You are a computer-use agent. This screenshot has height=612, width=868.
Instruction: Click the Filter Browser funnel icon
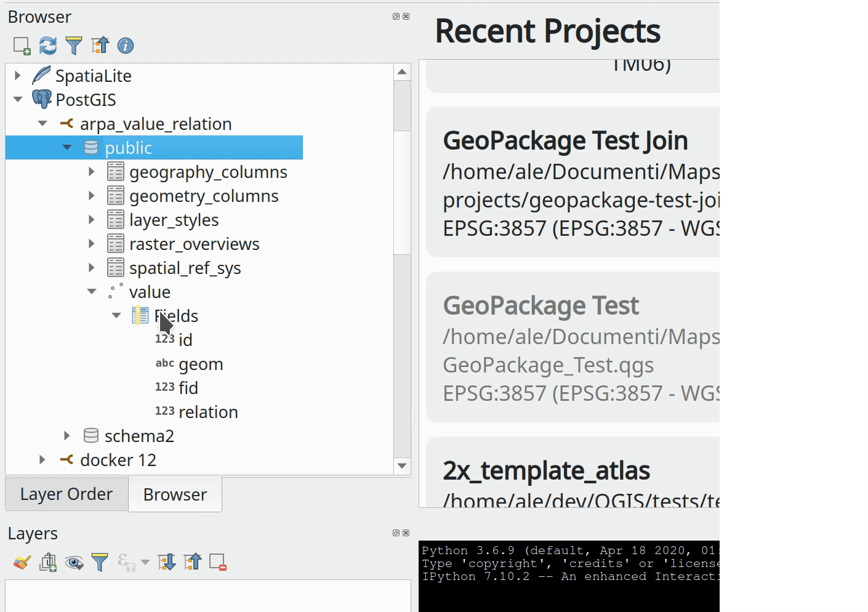pyautogui.click(x=74, y=46)
